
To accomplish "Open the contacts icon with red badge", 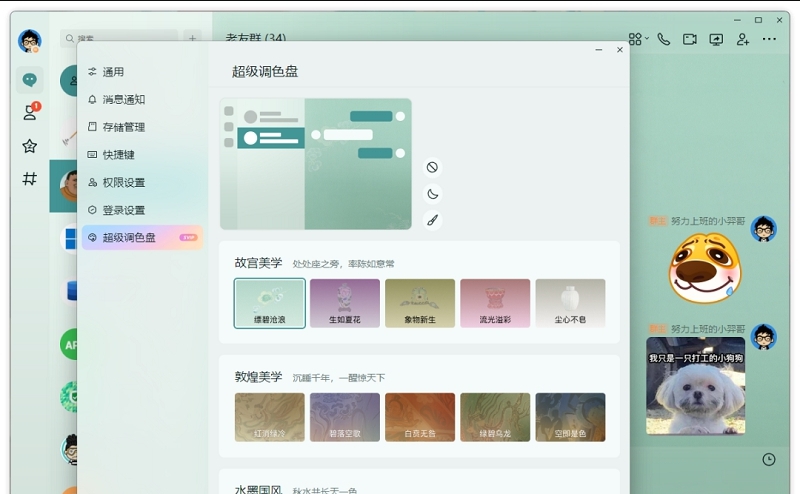I will point(30,112).
